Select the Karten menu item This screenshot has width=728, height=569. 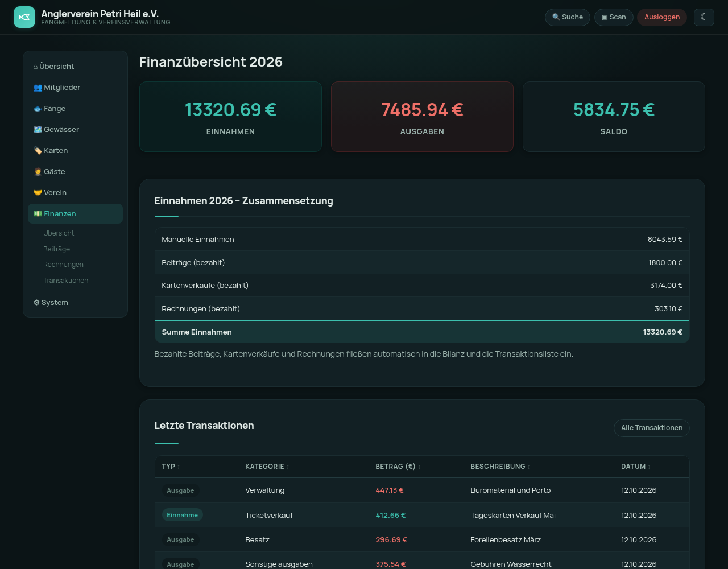(75, 151)
